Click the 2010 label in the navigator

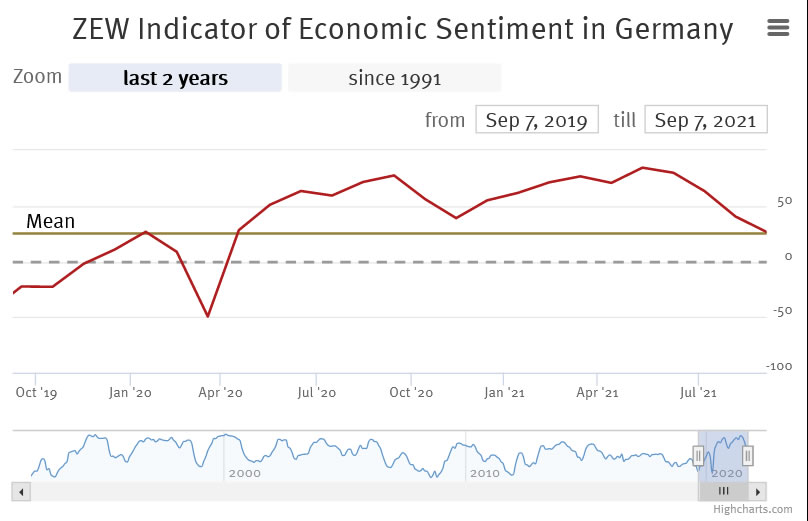[x=484, y=472]
